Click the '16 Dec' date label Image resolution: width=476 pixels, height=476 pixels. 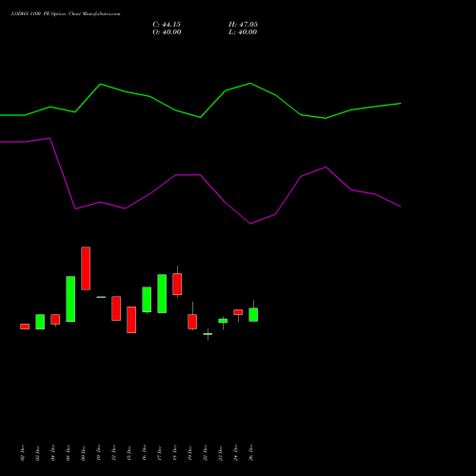pos(145,453)
